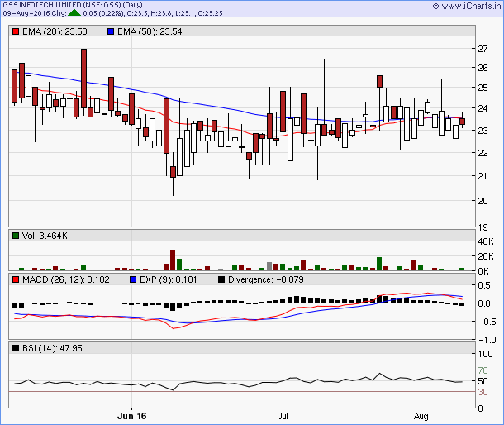Click the 20 price axis label
Viewport: 504px width, 425px height.
[x=483, y=201]
